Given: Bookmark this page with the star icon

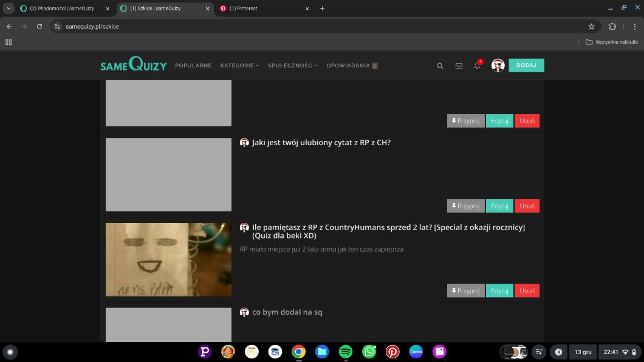Looking at the screenshot, I should (x=591, y=27).
